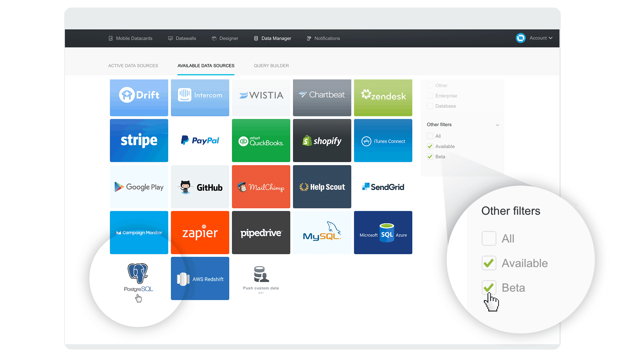Click the account avatar logo icon
Image resolution: width=625 pixels, height=364 pixels.
pyautogui.click(x=520, y=38)
